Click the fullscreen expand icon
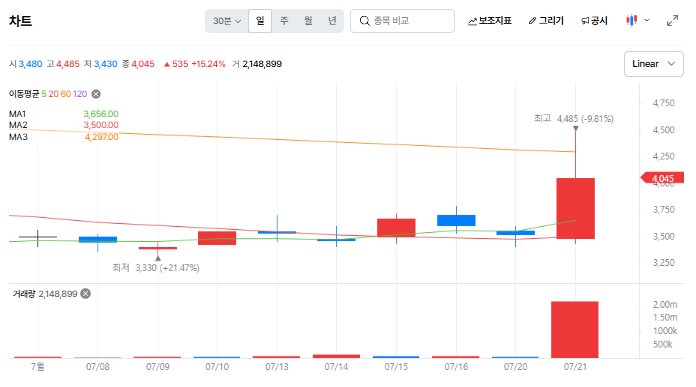 coord(672,20)
